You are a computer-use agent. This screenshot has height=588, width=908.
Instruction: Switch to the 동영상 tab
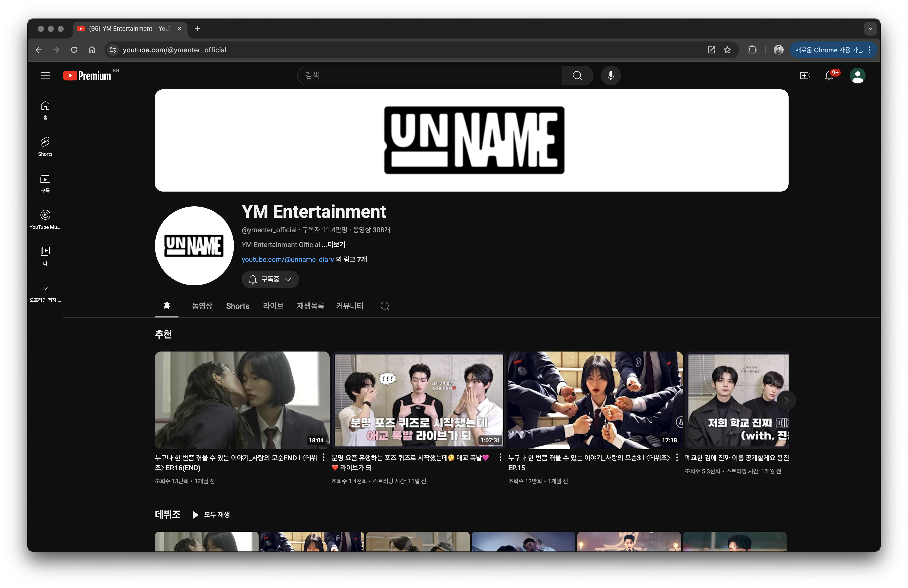202,306
